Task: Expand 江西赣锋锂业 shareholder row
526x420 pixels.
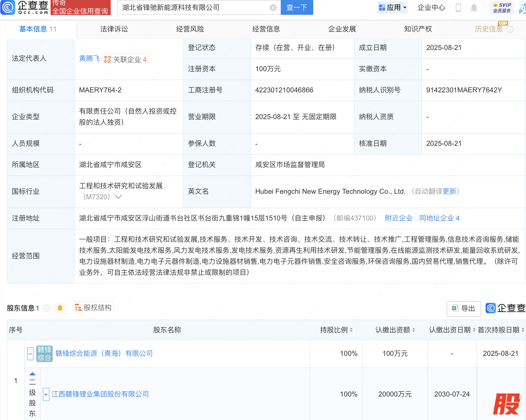Action: coord(46,394)
